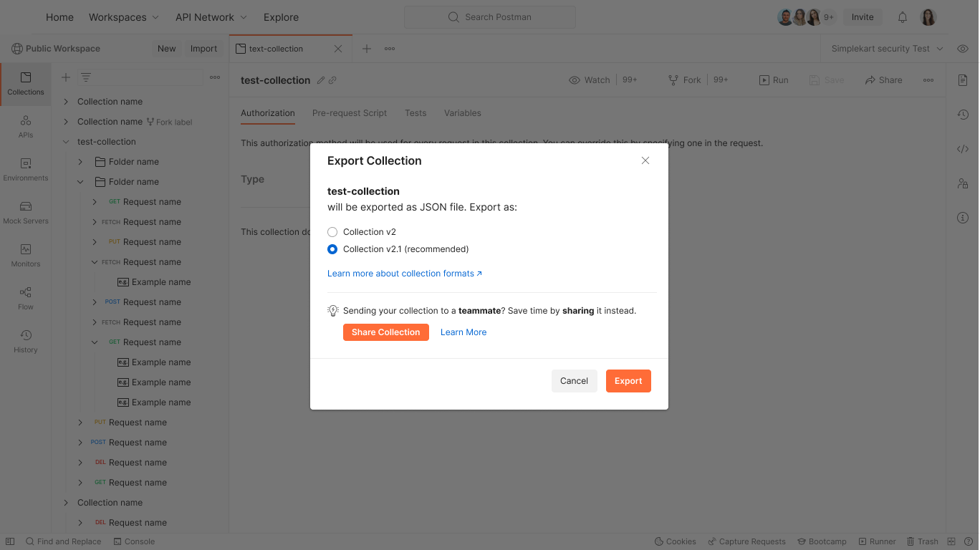The width and height of the screenshot is (980, 550).
Task: Open Trash in status bar
Action: tap(922, 541)
